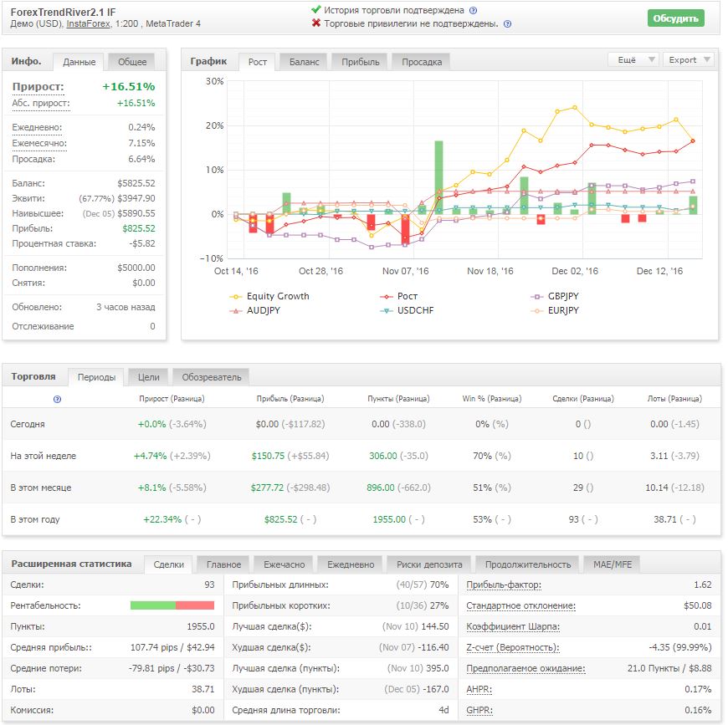Open the Export dropdown
The image size is (728, 725).
(689, 60)
